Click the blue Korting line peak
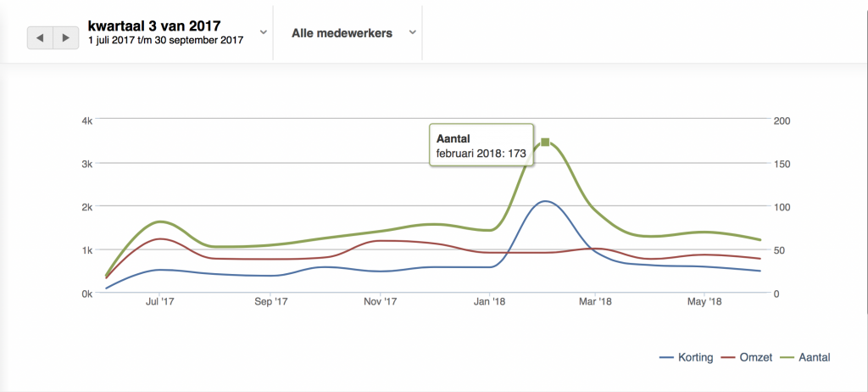 (544, 201)
